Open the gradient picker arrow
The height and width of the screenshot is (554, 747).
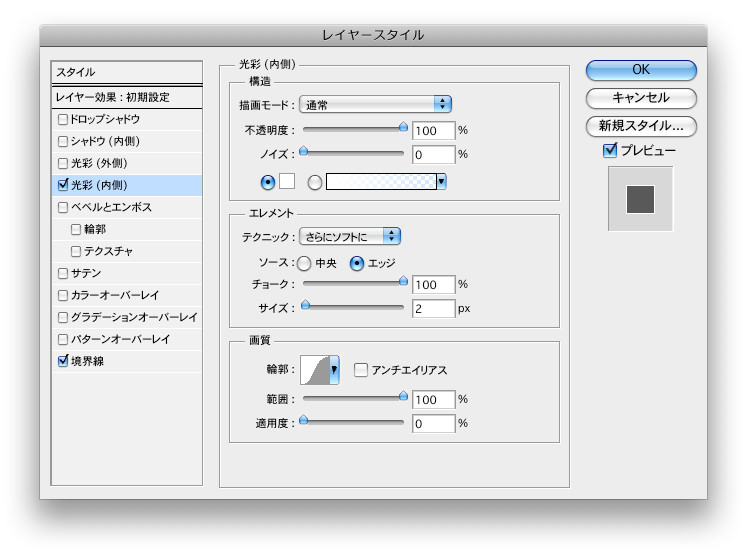click(x=441, y=181)
